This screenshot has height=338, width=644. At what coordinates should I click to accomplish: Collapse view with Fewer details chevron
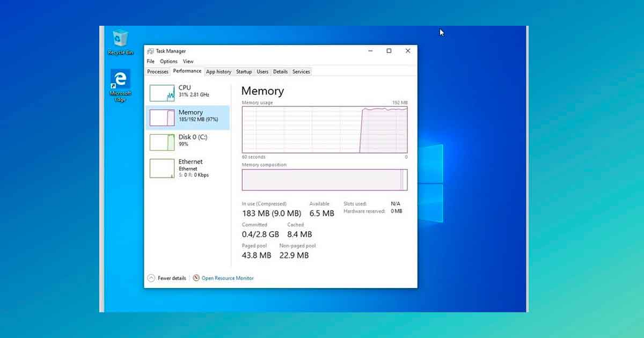(x=151, y=278)
